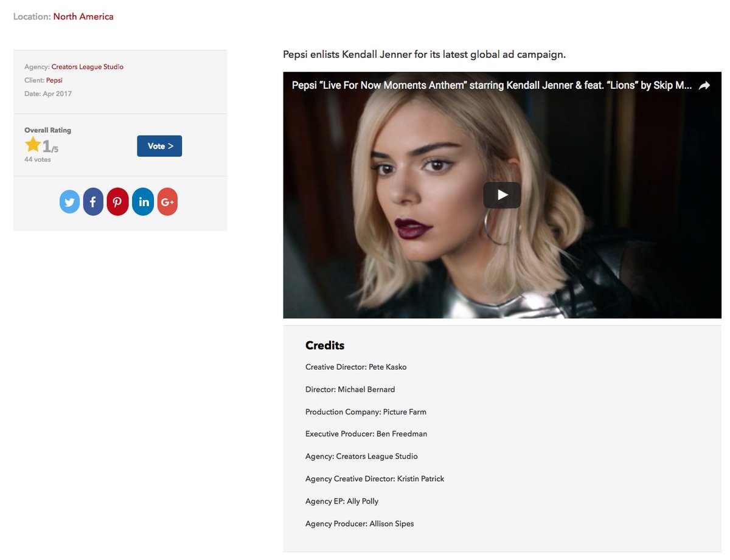Share the ad on Google Plus
Image resolution: width=730 pixels, height=560 pixels.
point(167,202)
